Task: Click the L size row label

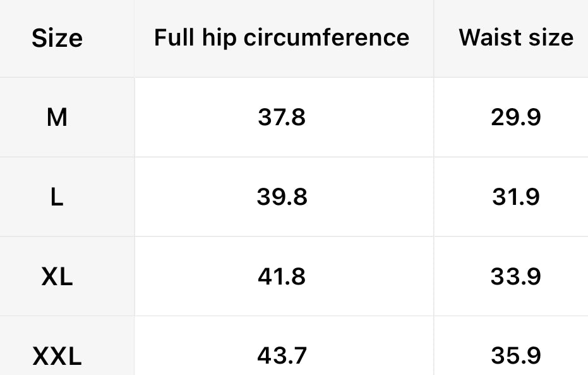Action: point(57,197)
